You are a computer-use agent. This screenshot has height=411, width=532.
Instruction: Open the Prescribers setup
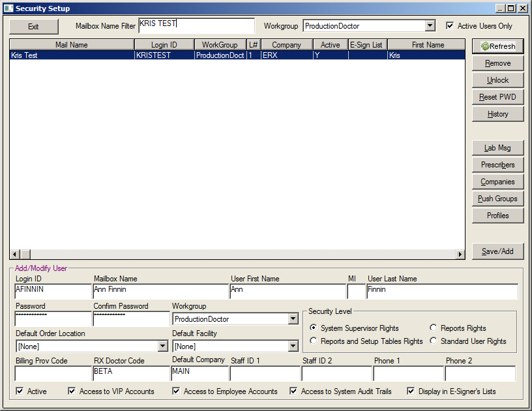point(497,165)
